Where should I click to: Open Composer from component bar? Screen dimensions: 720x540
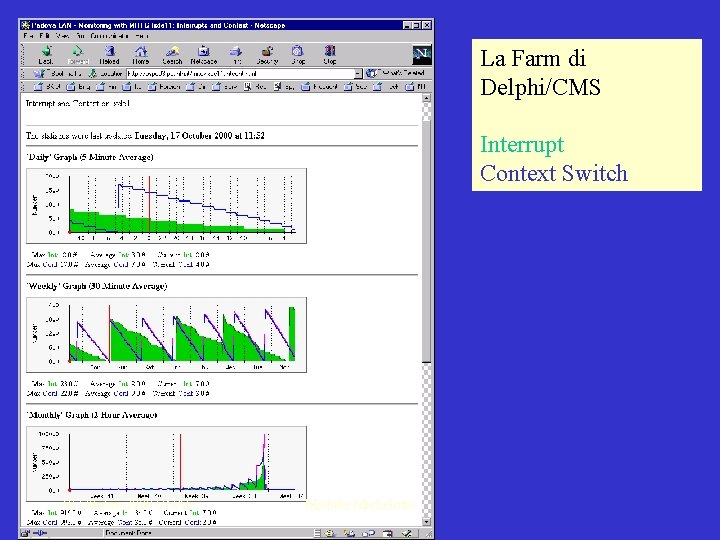tap(406, 534)
